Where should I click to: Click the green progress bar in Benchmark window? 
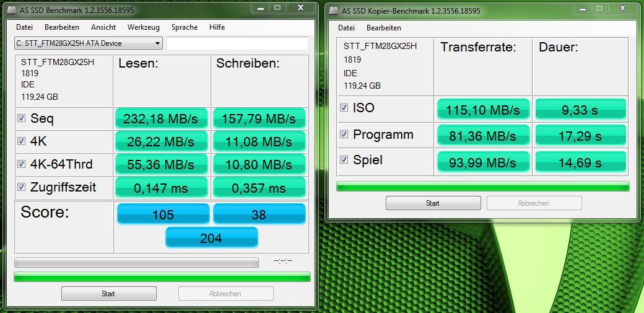pyautogui.click(x=162, y=277)
